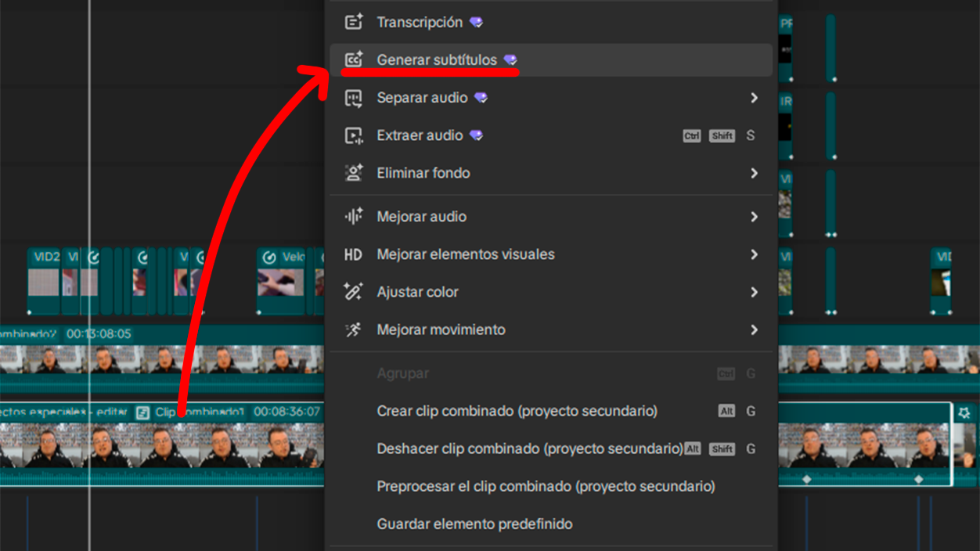Click the Eliminar fondo person icon
Viewport: 980px width, 551px height.
(353, 172)
